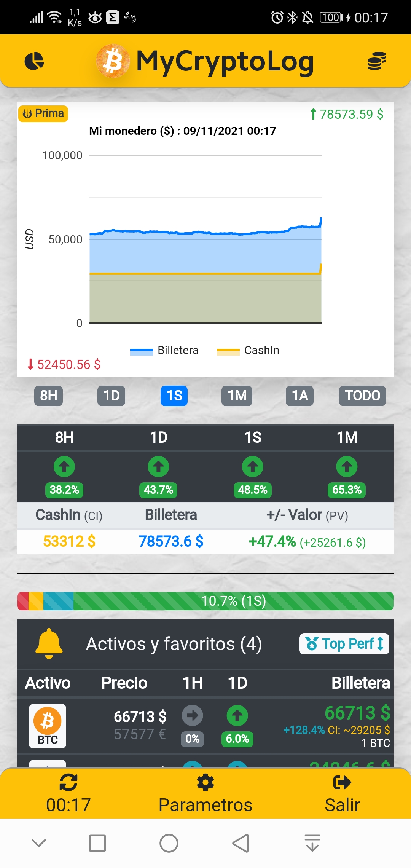Open the alerts bell icon

(49, 644)
